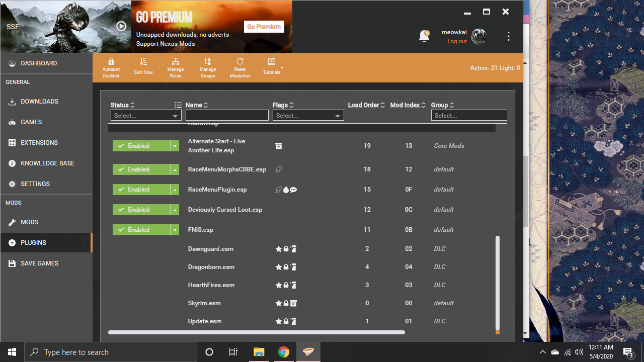Screen dimensions: 644x362
Task: Select the Skyrim.esm plugin name
Action: (x=204, y=303)
